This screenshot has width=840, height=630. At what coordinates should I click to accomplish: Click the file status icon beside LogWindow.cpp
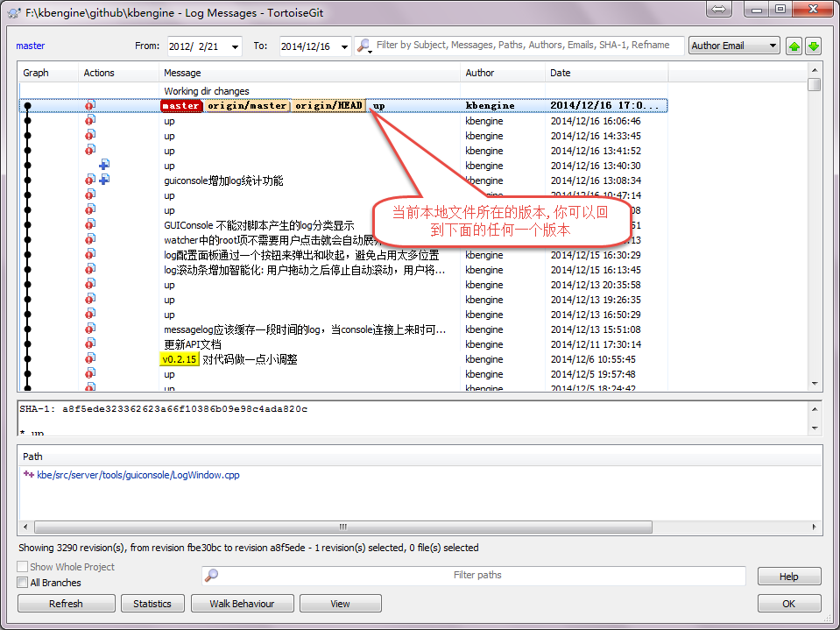[x=28, y=475]
